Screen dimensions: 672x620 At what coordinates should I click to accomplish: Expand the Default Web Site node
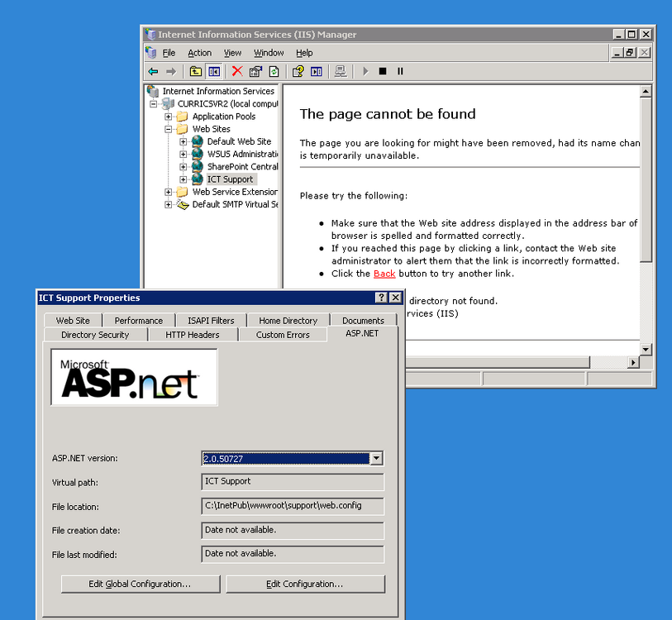(x=183, y=141)
